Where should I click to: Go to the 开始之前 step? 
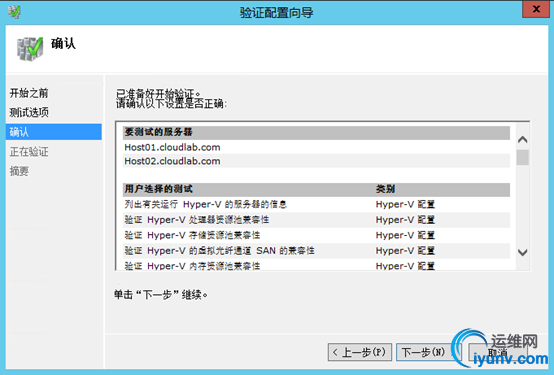point(29,93)
